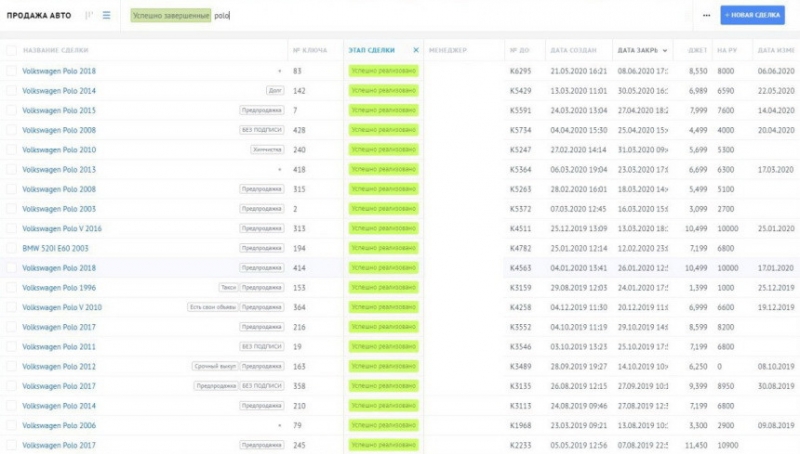Click Успешно реализовано badge in Polo 2006 row
The height and width of the screenshot is (454, 800).
pos(383,425)
